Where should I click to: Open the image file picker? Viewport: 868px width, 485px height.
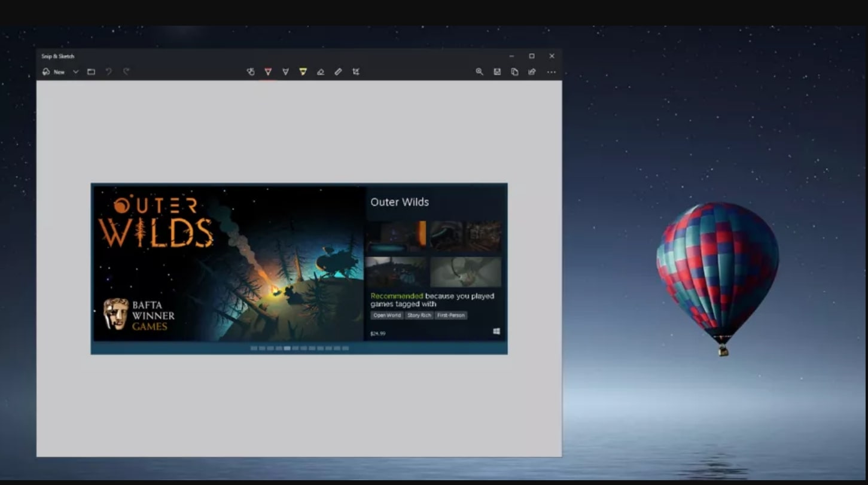[x=91, y=72]
